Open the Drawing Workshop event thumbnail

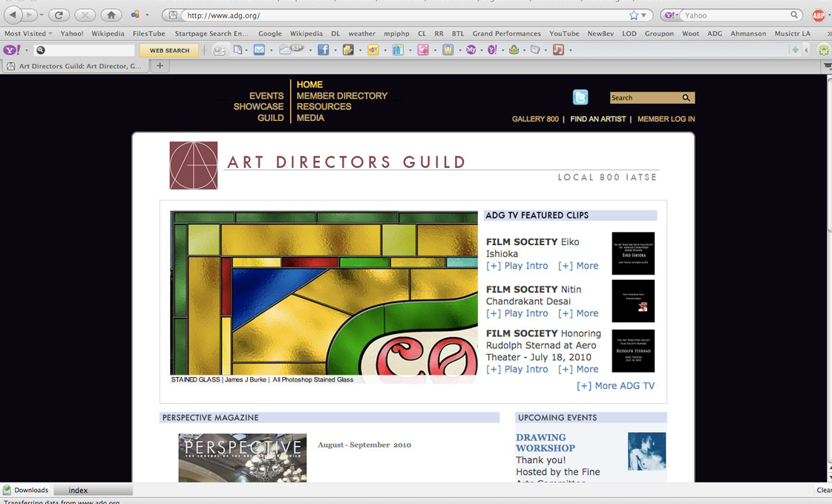click(x=646, y=451)
